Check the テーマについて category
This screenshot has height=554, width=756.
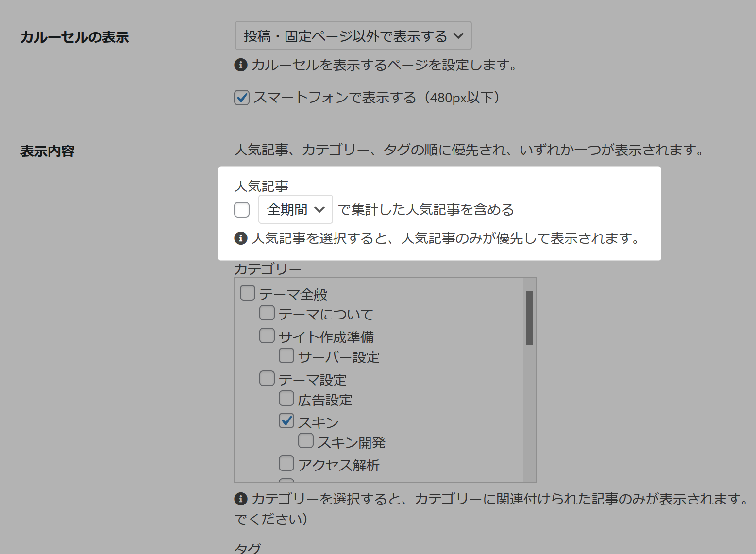tap(267, 313)
